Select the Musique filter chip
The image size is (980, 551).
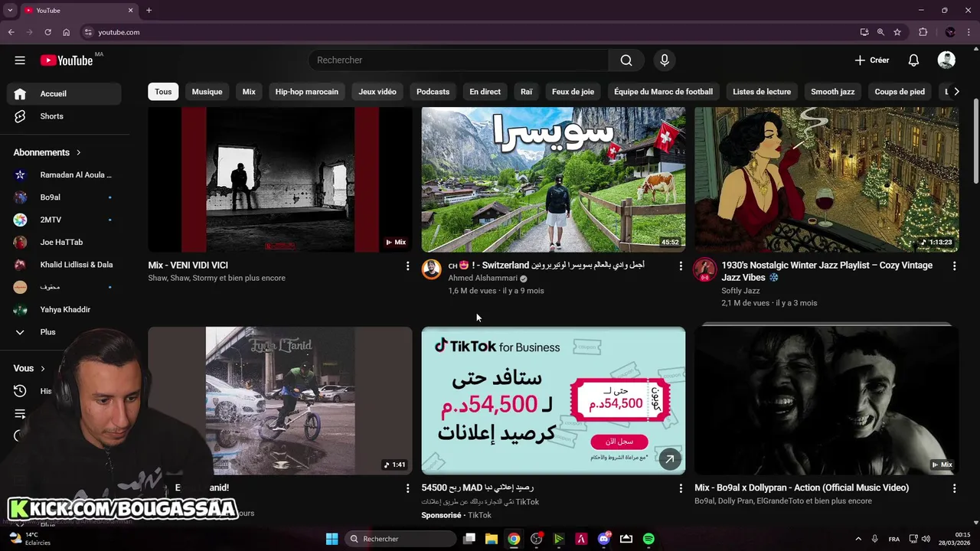(x=207, y=92)
